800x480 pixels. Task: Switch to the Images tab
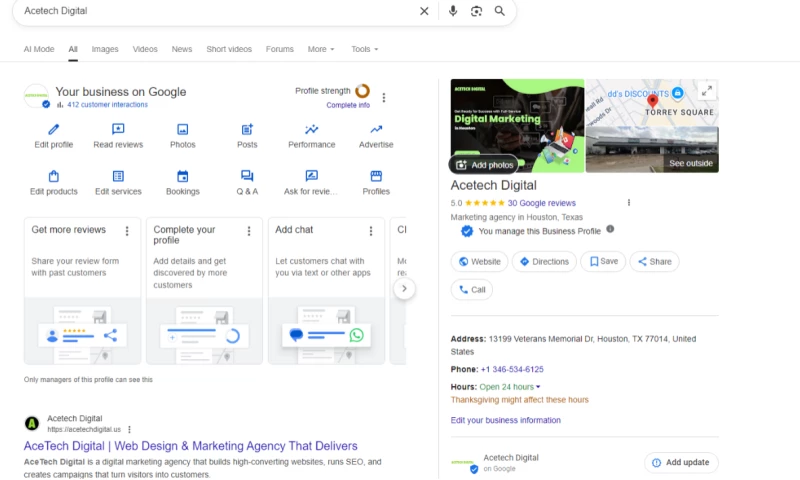105,49
